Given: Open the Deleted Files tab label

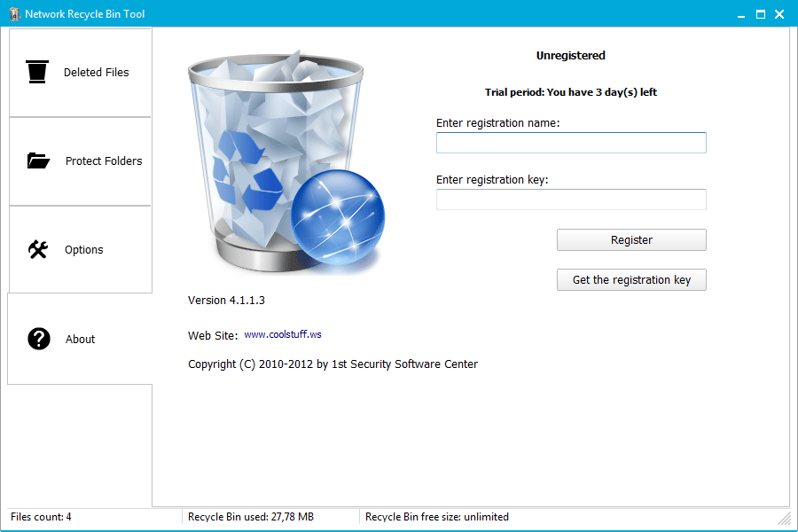Looking at the screenshot, I should [x=96, y=73].
